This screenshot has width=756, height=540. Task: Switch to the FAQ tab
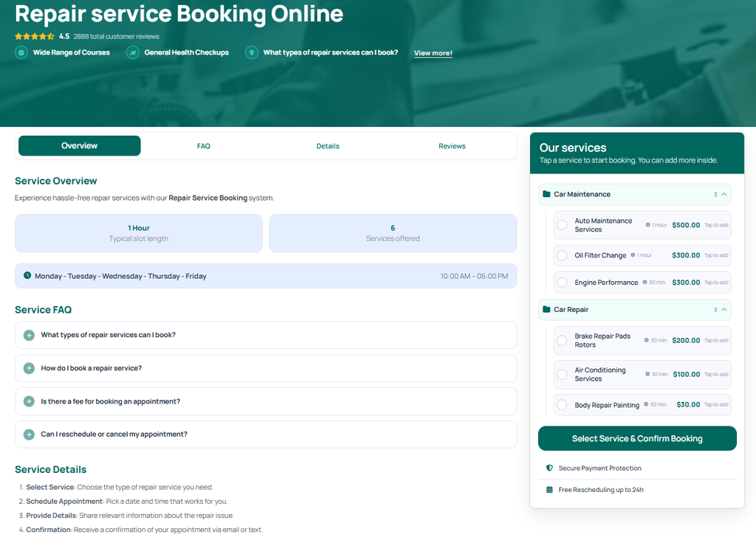(x=204, y=146)
